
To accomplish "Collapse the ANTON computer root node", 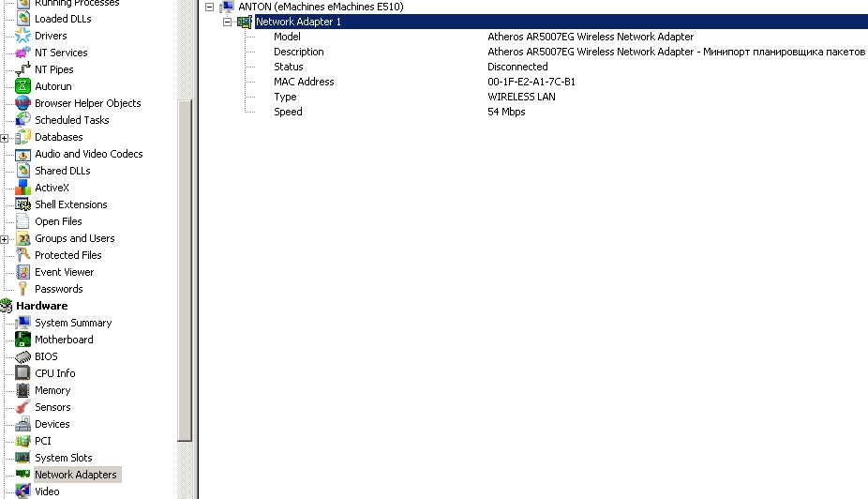I will [210, 7].
